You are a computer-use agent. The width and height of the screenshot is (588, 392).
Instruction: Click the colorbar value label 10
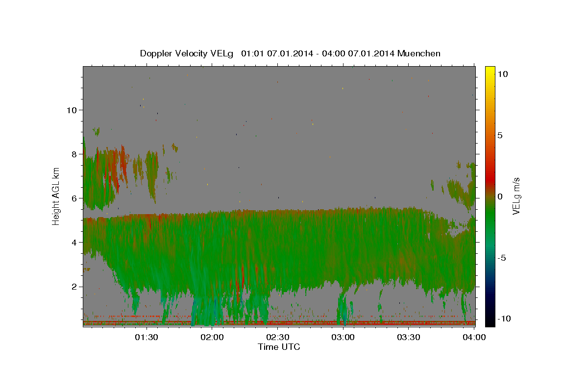(x=502, y=74)
